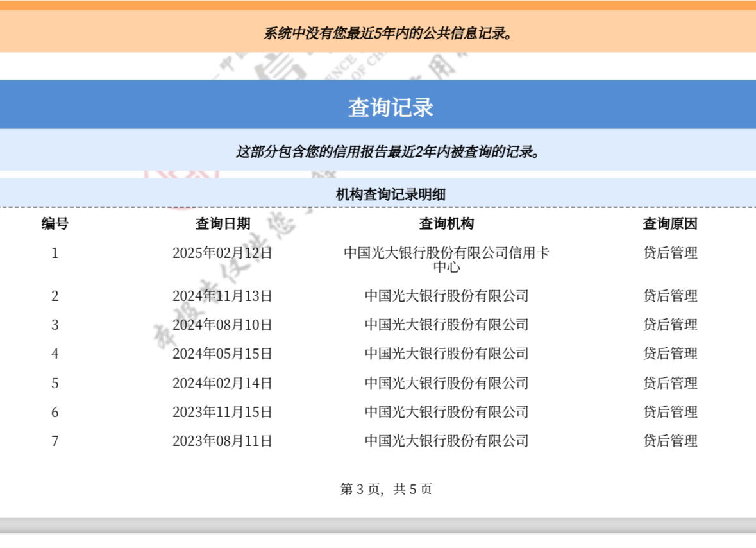Click the 查询记录 section heading
Image resolution: width=756 pixels, height=548 pixels.
(x=391, y=107)
